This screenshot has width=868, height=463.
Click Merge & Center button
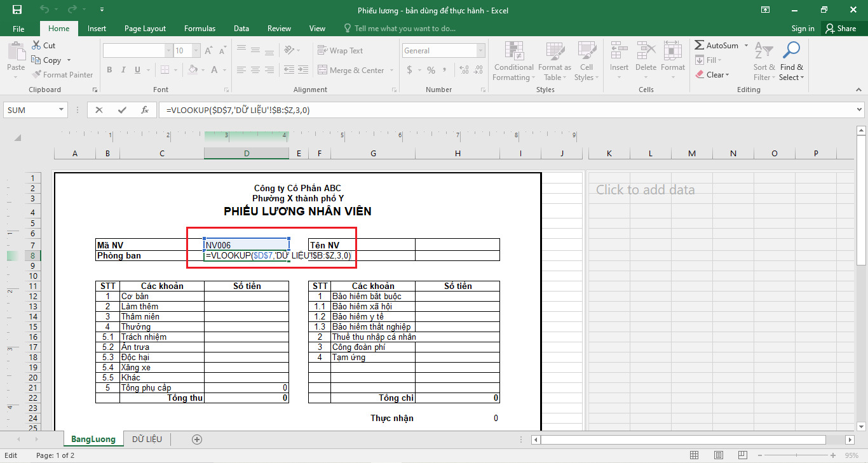pos(351,70)
